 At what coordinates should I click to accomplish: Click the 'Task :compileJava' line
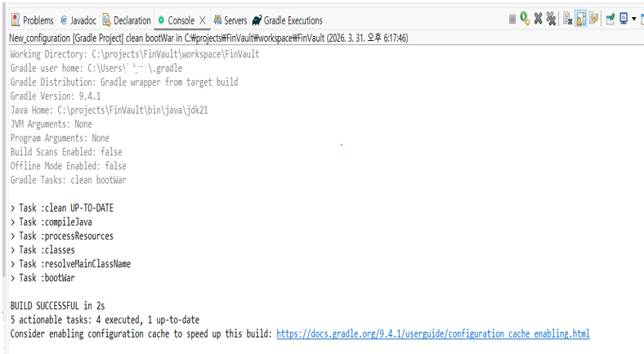(x=51, y=222)
